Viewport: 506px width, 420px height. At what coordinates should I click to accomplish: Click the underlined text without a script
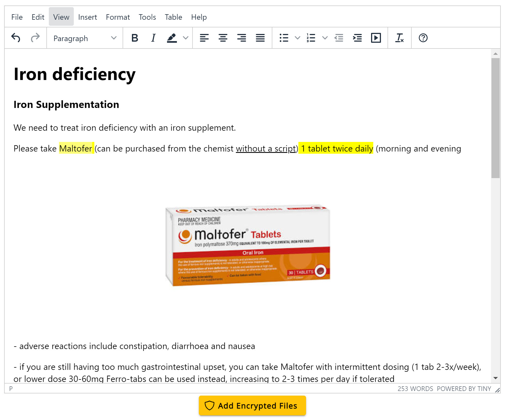click(x=266, y=148)
